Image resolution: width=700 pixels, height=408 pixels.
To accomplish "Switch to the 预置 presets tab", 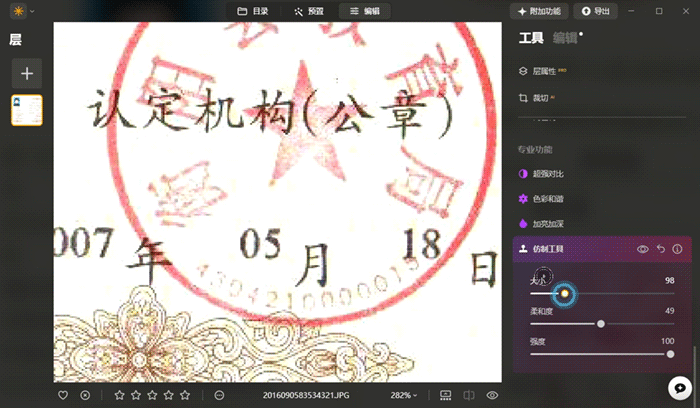I will (x=309, y=11).
